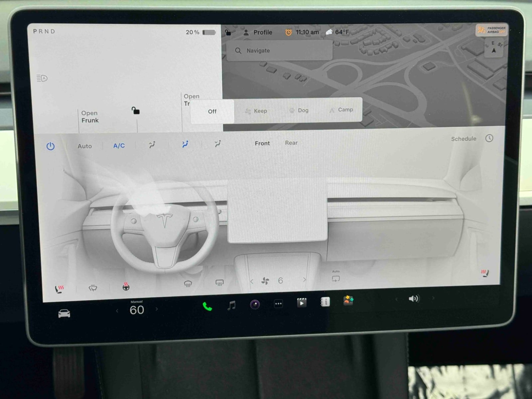Screen dimensions: 532x399
Task: Toggle the climate power button
Action: tap(51, 146)
